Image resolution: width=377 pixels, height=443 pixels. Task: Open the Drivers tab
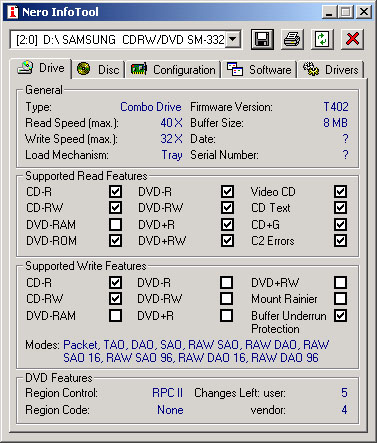click(330, 70)
